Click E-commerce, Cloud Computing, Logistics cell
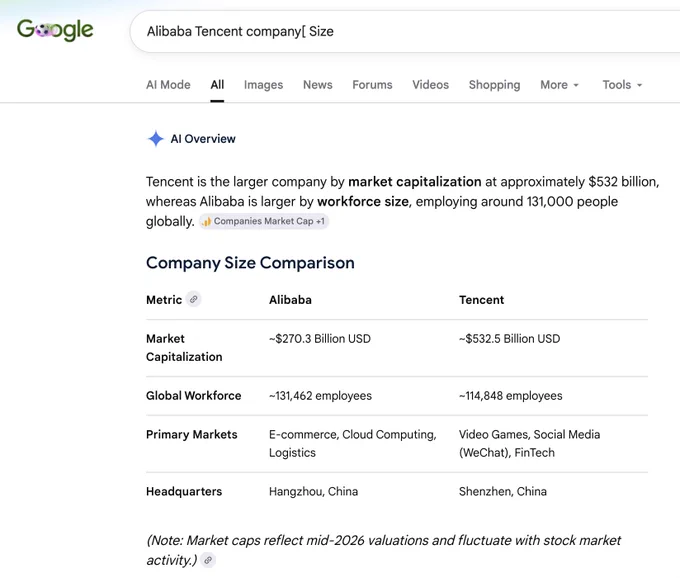The image size is (680, 578). [x=353, y=444]
